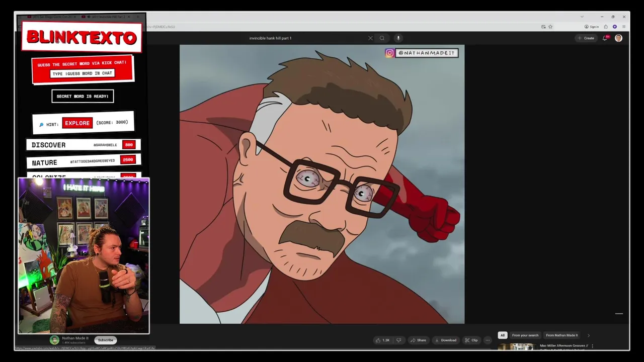
Task: Click browser Sign in button
Action: pos(592,27)
